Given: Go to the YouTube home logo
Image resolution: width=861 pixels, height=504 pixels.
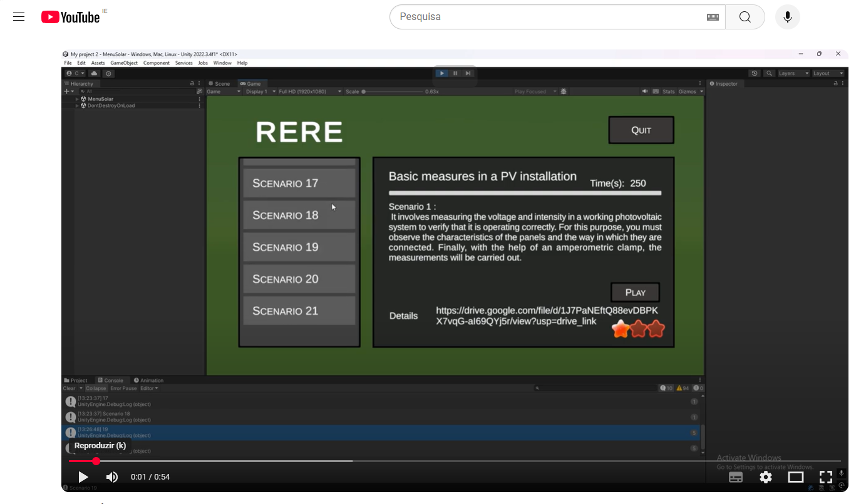Looking at the screenshot, I should point(70,17).
